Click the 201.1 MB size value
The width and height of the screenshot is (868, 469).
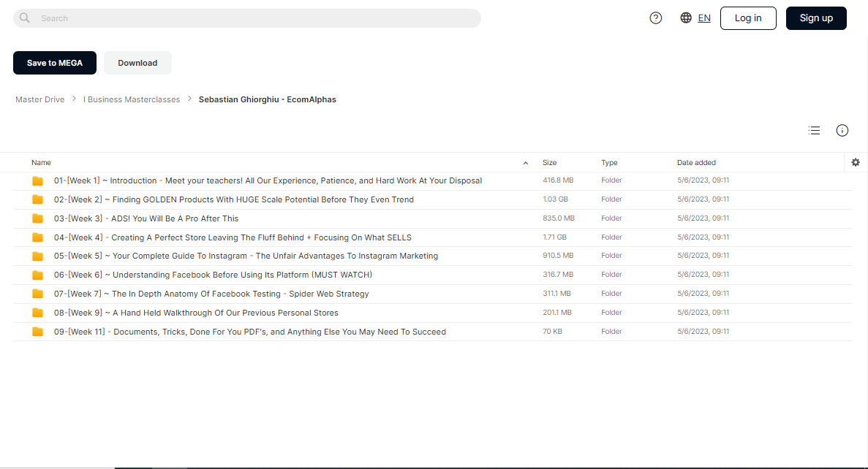click(557, 313)
